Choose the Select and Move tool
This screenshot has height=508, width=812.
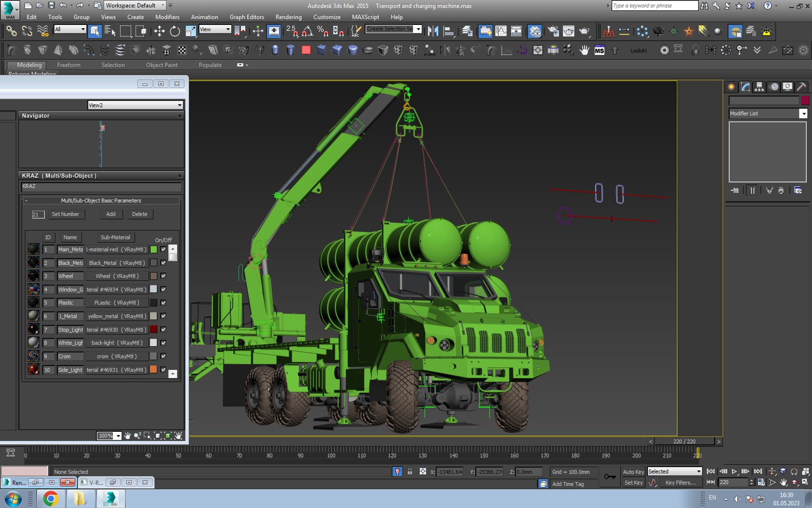point(159,32)
